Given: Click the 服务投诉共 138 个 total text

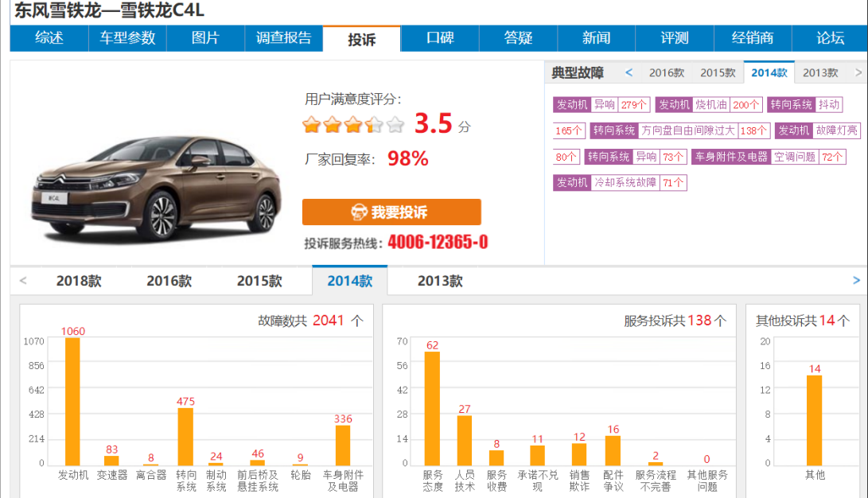Looking at the screenshot, I should (675, 321).
